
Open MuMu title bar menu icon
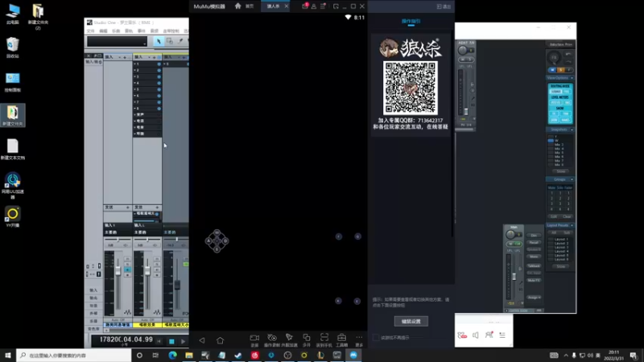tap(323, 6)
